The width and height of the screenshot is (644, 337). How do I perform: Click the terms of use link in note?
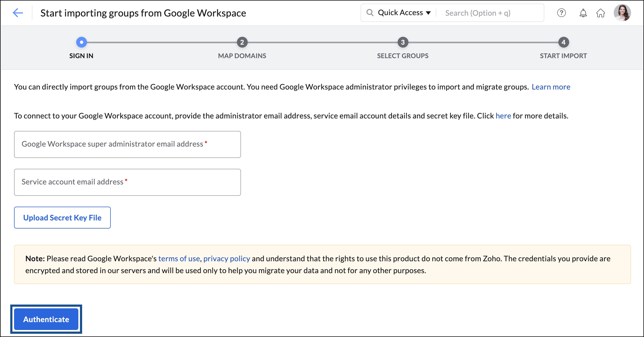(x=179, y=258)
